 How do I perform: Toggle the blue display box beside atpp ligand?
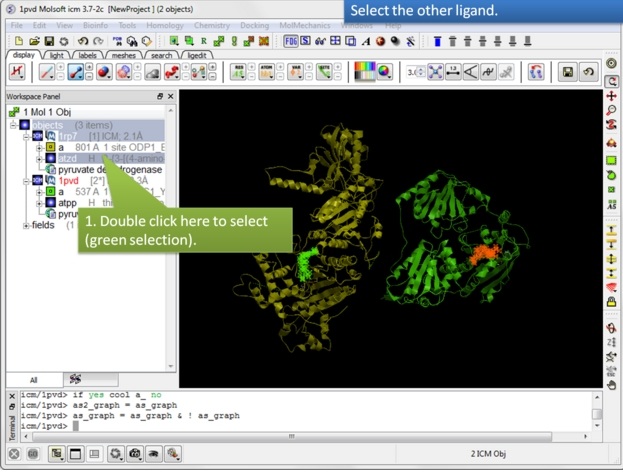click(x=50, y=202)
